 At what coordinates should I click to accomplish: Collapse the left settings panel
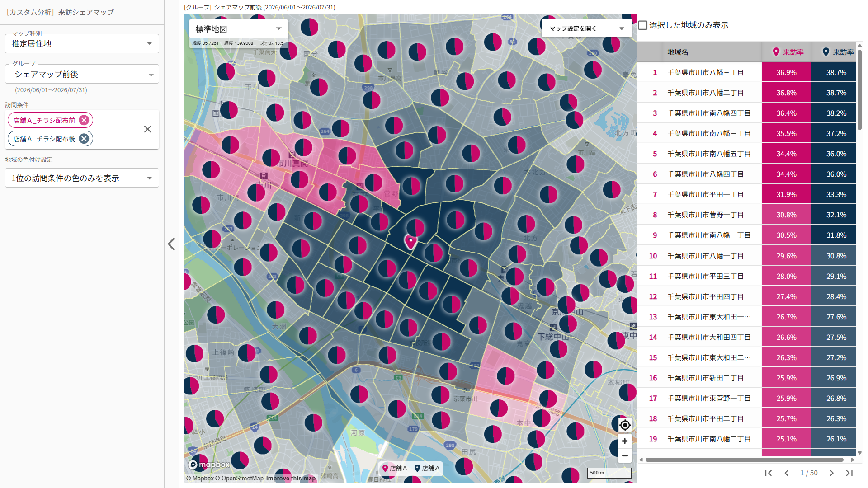(171, 244)
